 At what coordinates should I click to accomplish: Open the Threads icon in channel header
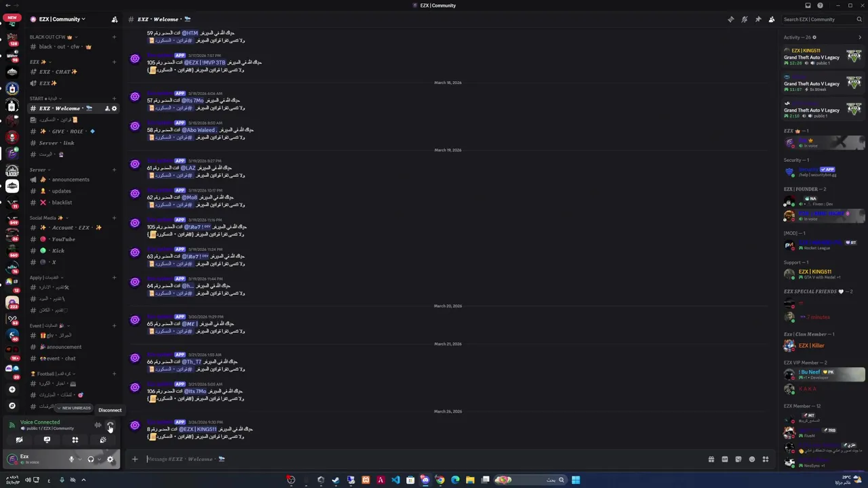pyautogui.click(x=730, y=19)
